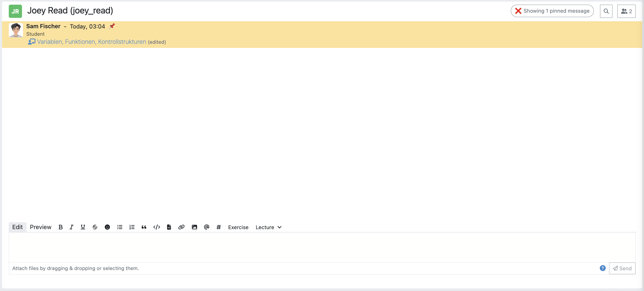Insert a numbered list
644x291 pixels.
coord(132,227)
